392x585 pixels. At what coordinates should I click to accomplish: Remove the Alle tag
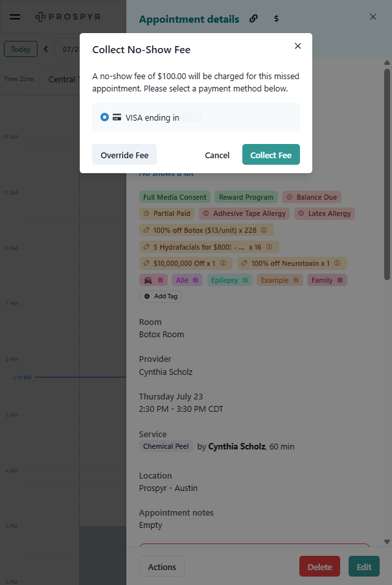196,280
